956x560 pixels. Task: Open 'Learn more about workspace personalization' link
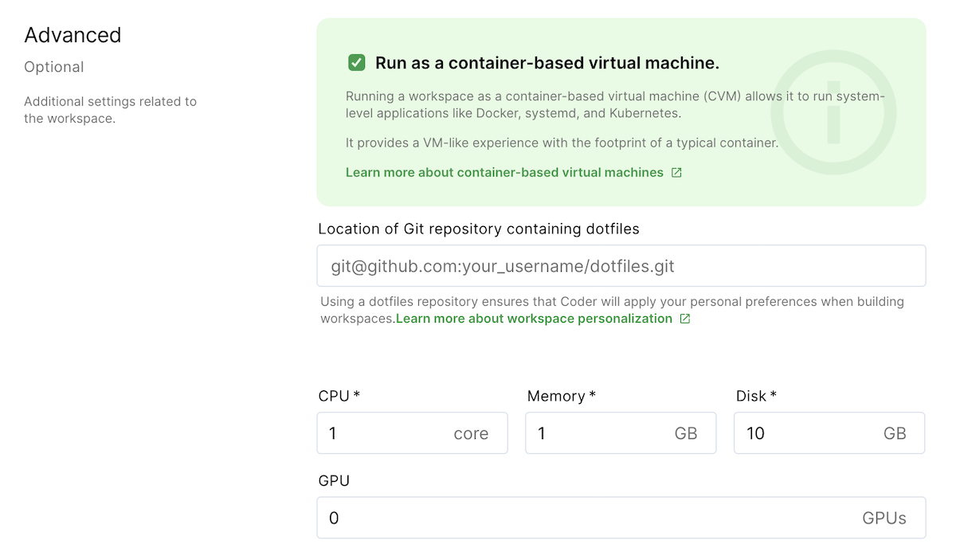pos(534,319)
